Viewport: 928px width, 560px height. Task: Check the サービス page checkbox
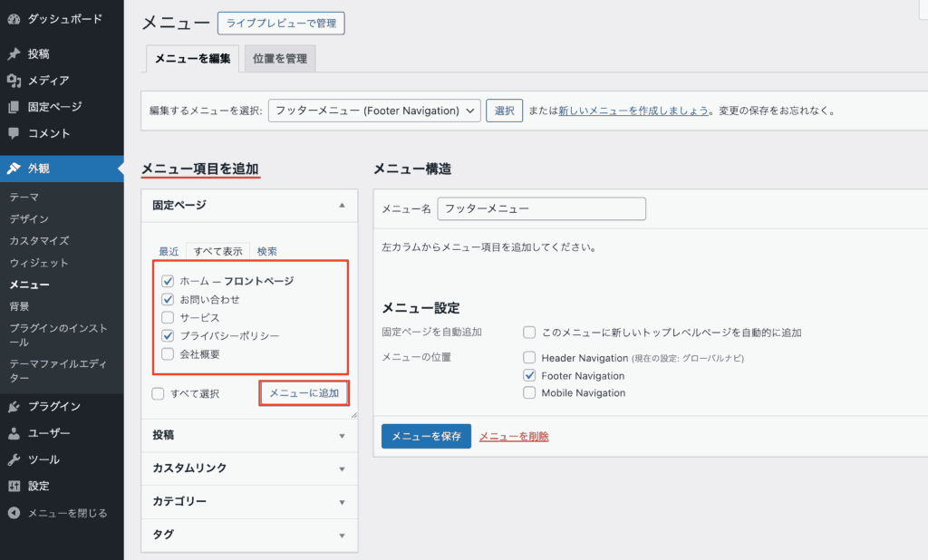168,318
